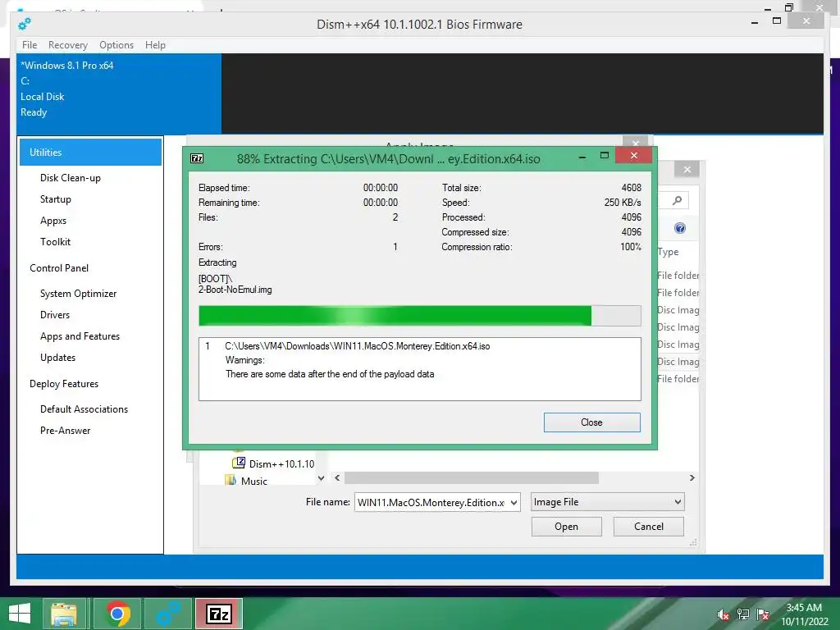Viewport: 840px width, 630px height.
Task: Maximize the Dism++ window
Action: [777, 21]
